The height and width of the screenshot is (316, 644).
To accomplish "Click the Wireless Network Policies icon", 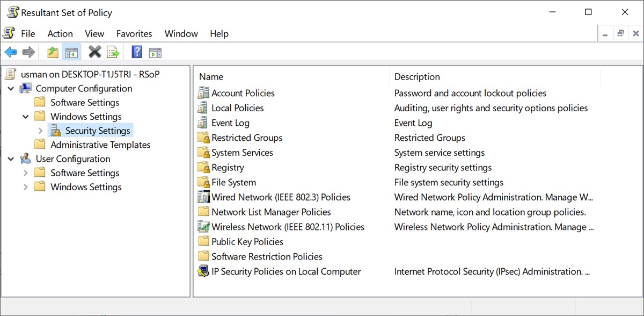I will click(203, 227).
